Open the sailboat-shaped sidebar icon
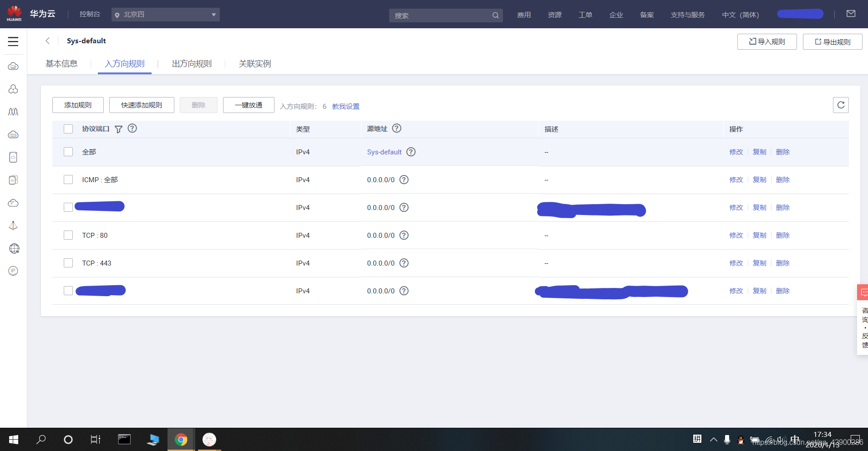868x451 pixels. (x=13, y=225)
